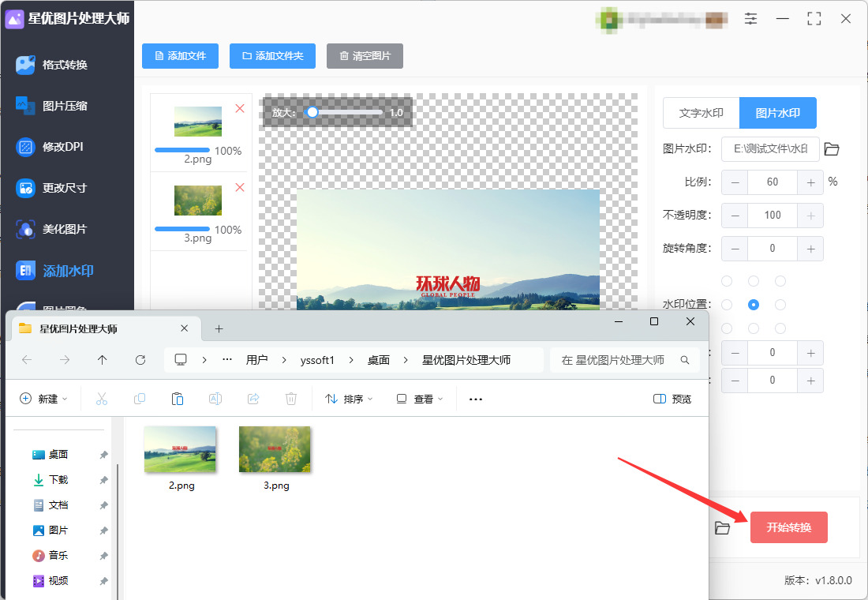Select the top-center watermark position radio
This screenshot has width=868, height=600.
(754, 281)
